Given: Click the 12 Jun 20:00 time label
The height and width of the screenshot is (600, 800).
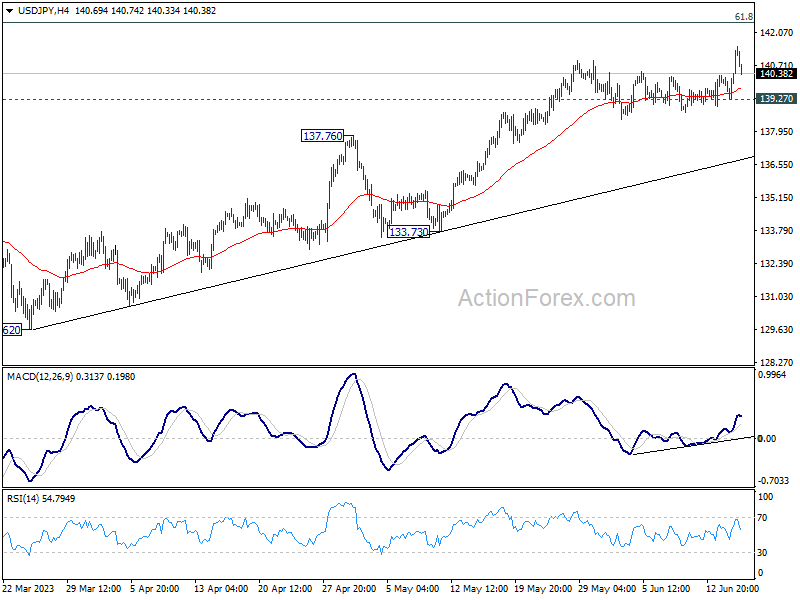Looking at the screenshot, I should (734, 589).
